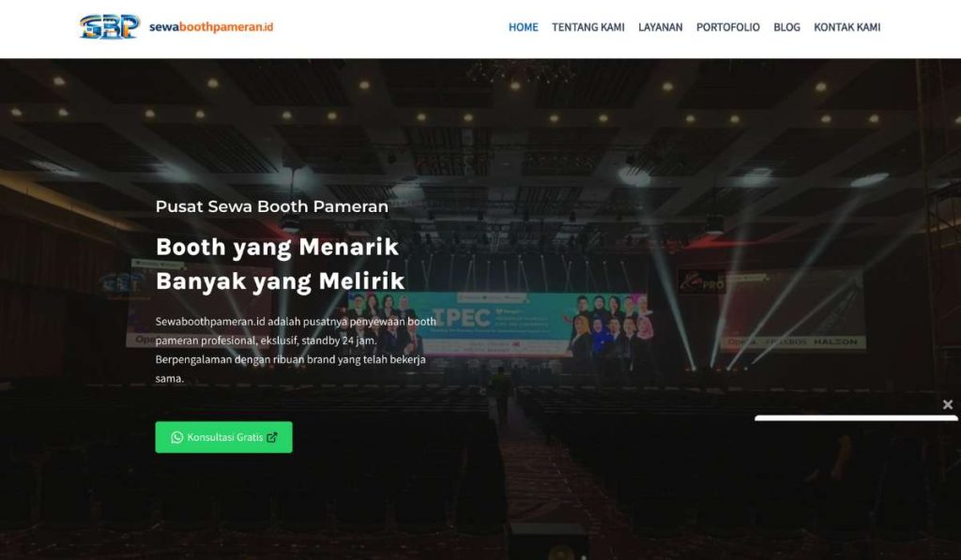Open the LAYANAN menu item
Screen dimensions: 961x560
pos(660,27)
